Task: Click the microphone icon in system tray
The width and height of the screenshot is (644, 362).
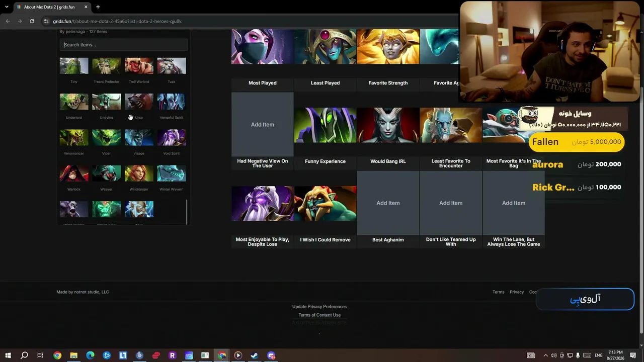Action: [x=578, y=355]
